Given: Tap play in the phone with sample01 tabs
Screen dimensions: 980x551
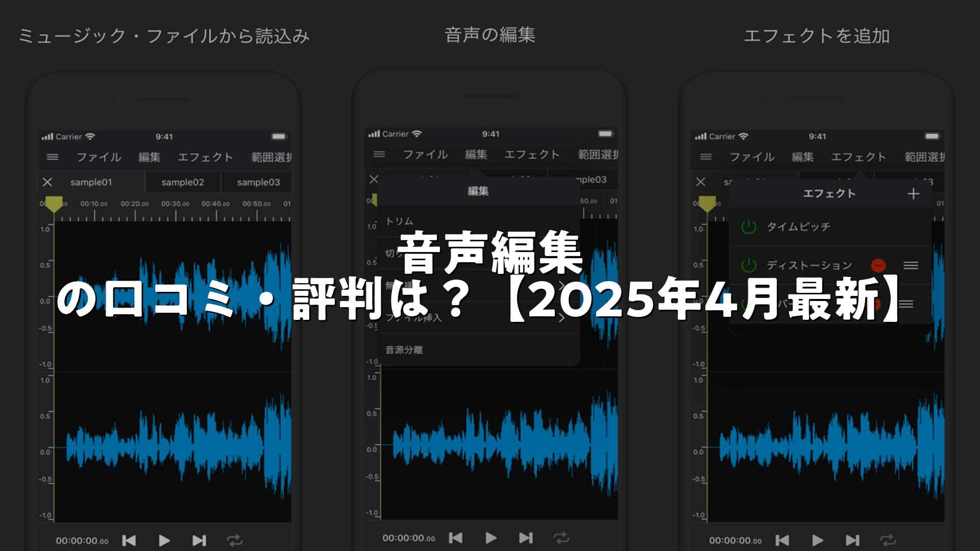Looking at the screenshot, I should pyautogui.click(x=164, y=540).
